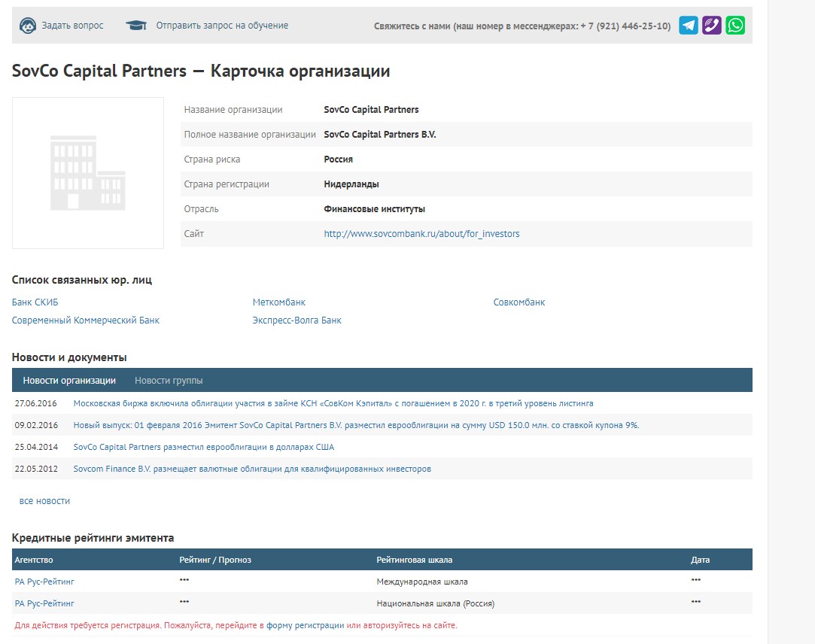Click 'Задать вопрос' link
815x644 pixels.
tap(72, 26)
